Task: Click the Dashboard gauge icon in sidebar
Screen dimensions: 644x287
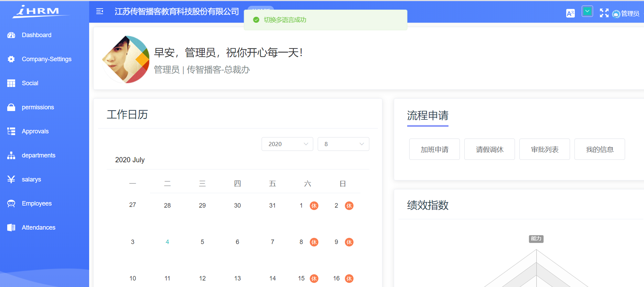Action: click(11, 35)
